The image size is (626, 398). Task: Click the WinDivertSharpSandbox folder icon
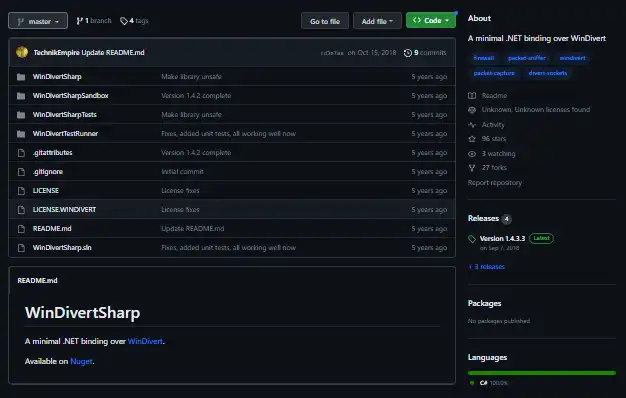coord(21,96)
